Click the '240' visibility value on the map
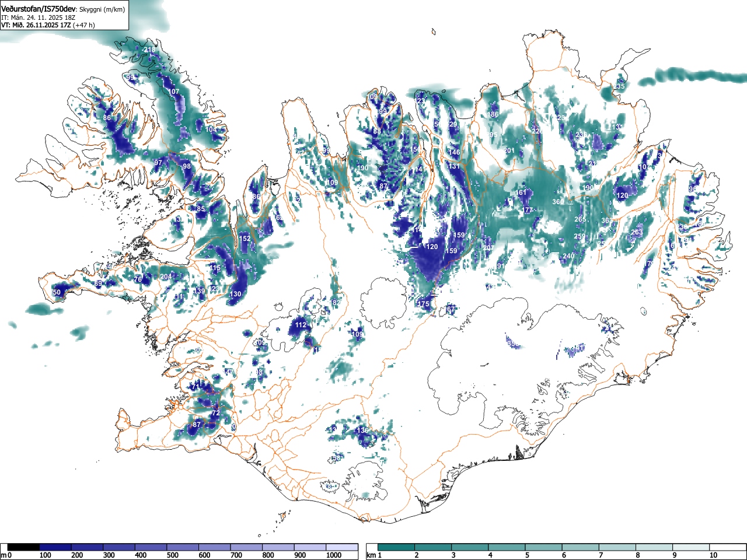The height and width of the screenshot is (560, 747). tap(568, 256)
